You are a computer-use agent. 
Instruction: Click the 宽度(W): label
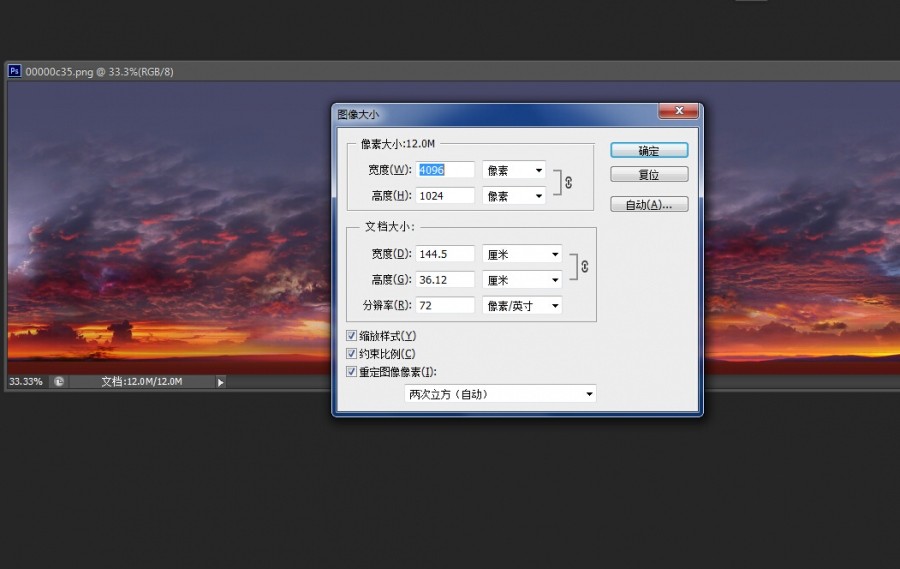390,170
